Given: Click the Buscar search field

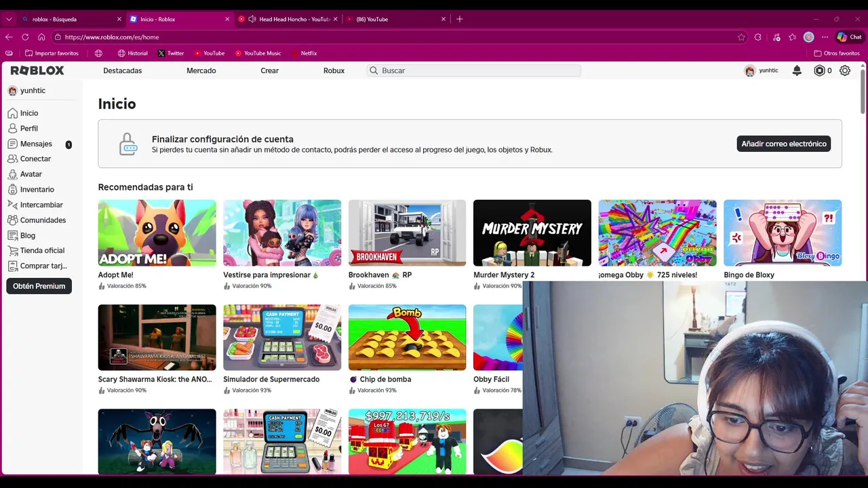Looking at the screenshot, I should click(x=474, y=70).
